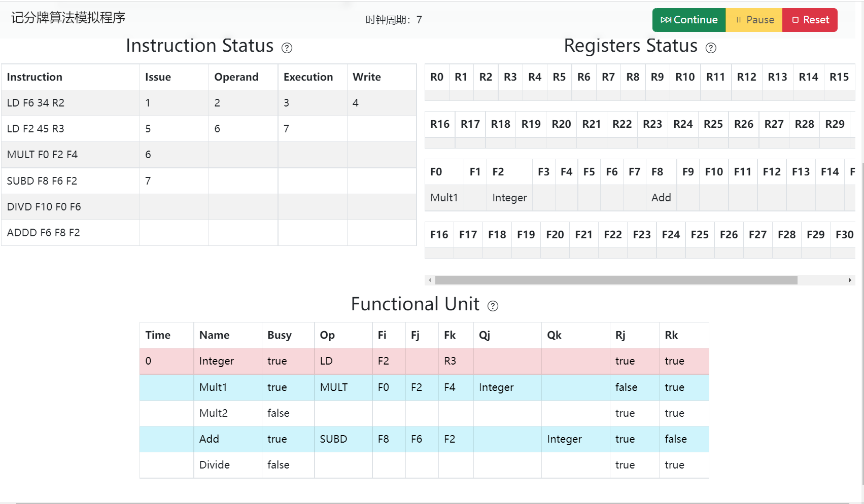Viewport: 864px width, 504px height.
Task: Open Instruction Status help icon
Action: (287, 48)
